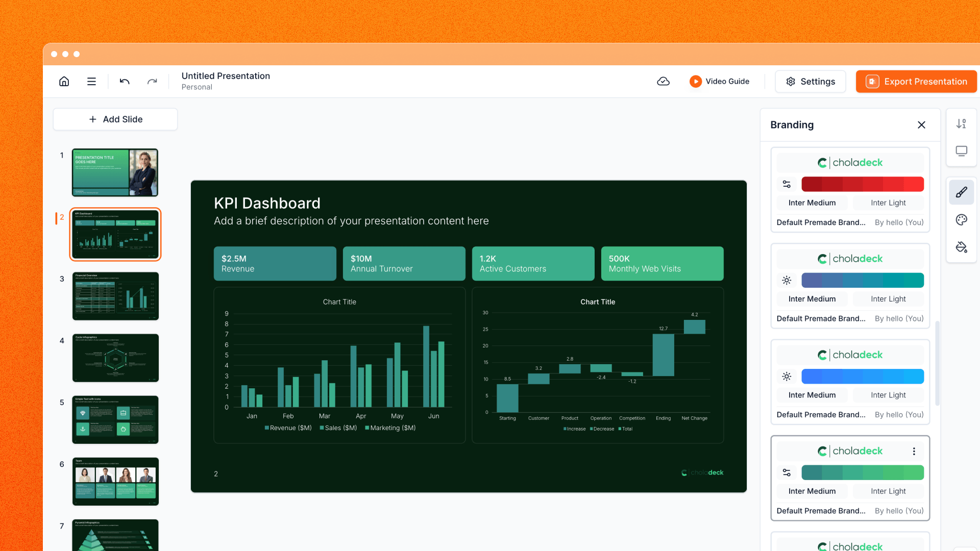Click the Branding panel scrollbar
980x551 pixels.
[x=938, y=363]
